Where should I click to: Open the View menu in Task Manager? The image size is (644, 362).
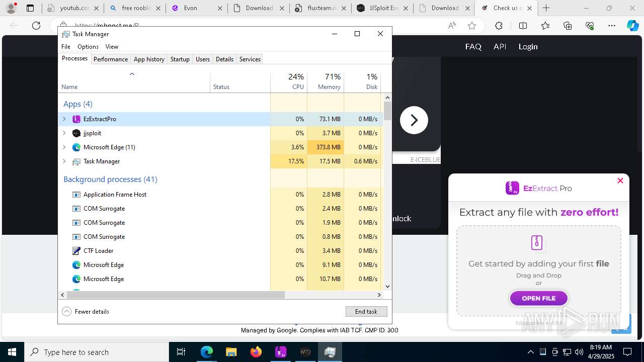112,47
